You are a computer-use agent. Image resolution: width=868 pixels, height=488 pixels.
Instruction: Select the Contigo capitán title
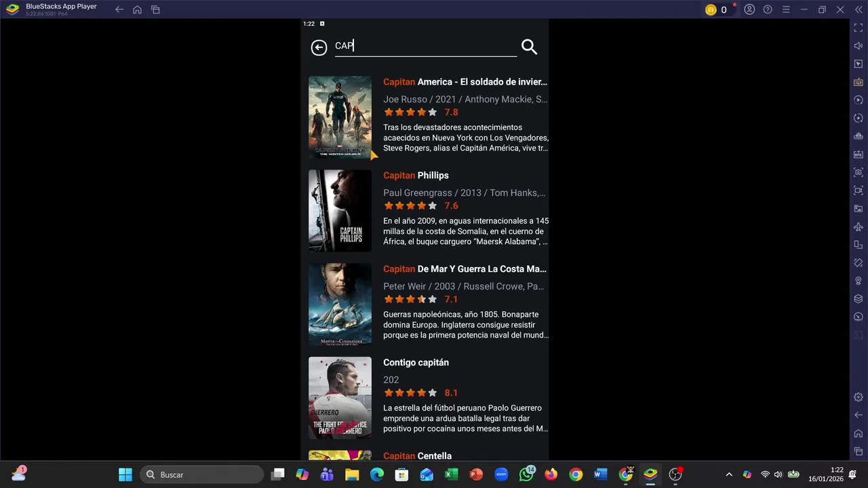(416, 363)
